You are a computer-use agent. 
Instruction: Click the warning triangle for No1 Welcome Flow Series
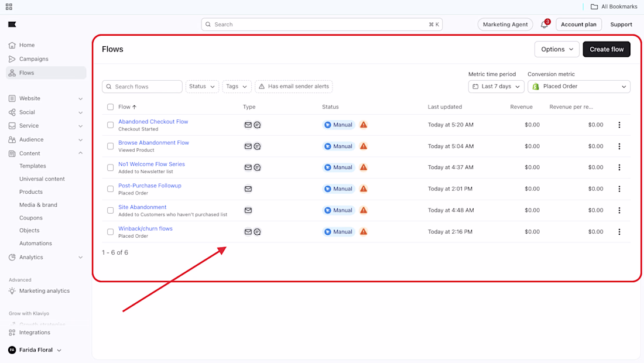[x=364, y=167]
